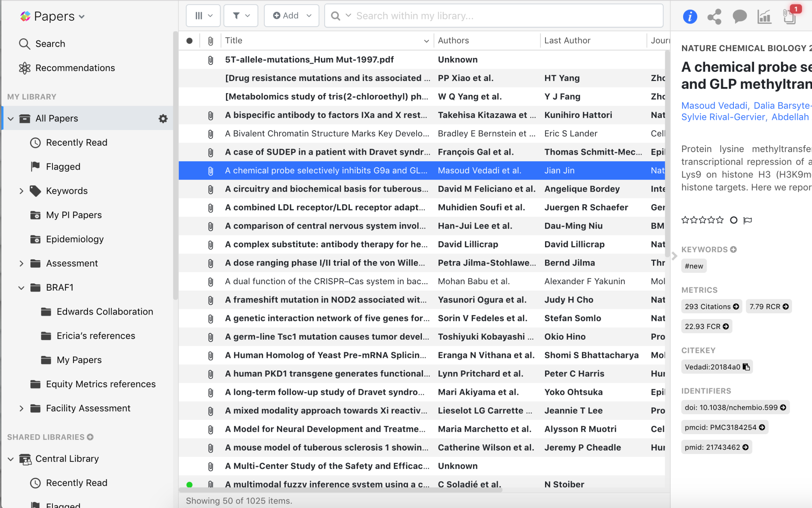Screen dimensions: 812x508
Task: Collapse the BRAF1 folder
Action: click(x=21, y=288)
